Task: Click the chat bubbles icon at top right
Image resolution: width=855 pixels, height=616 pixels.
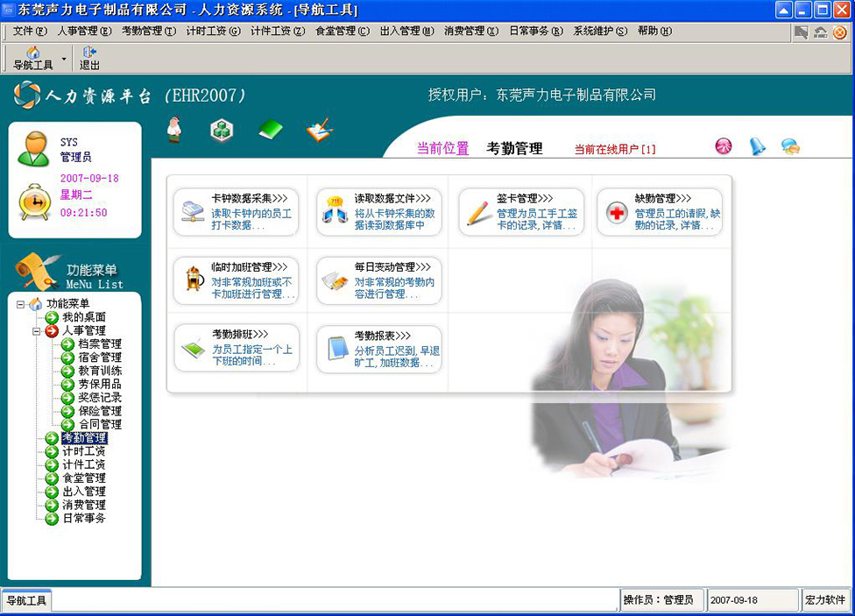Action: coord(790,147)
